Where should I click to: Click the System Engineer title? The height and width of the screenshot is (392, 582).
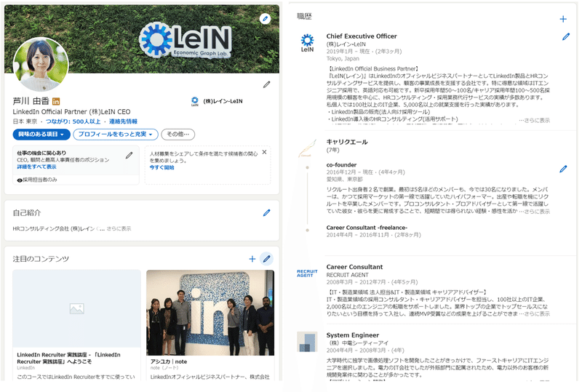pos(353,335)
